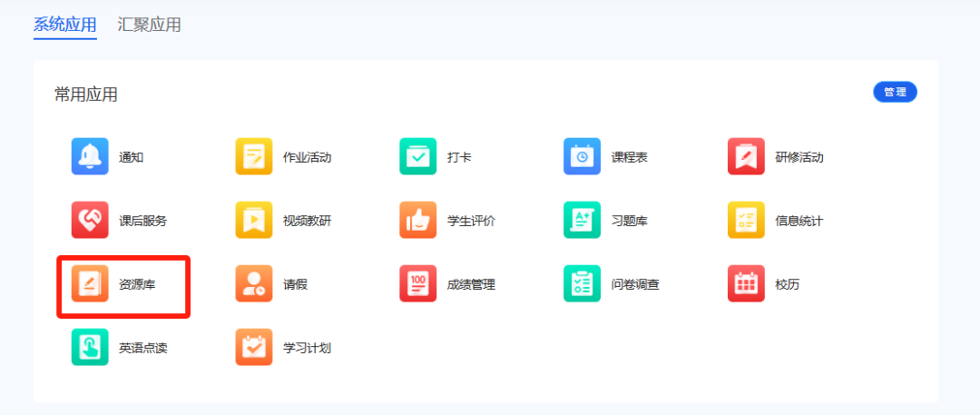This screenshot has width=980, height=415.
Task: Click the 视频教研 text label
Action: [x=307, y=221]
